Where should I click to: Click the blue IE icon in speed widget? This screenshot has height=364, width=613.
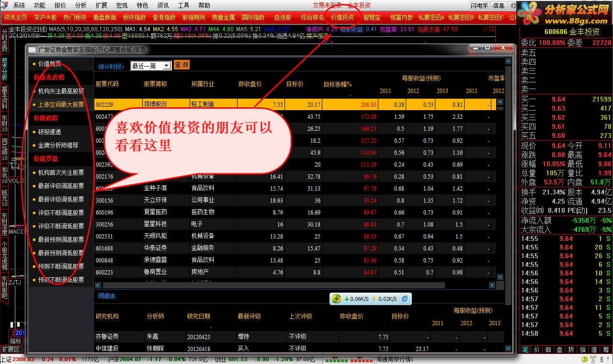(x=405, y=298)
